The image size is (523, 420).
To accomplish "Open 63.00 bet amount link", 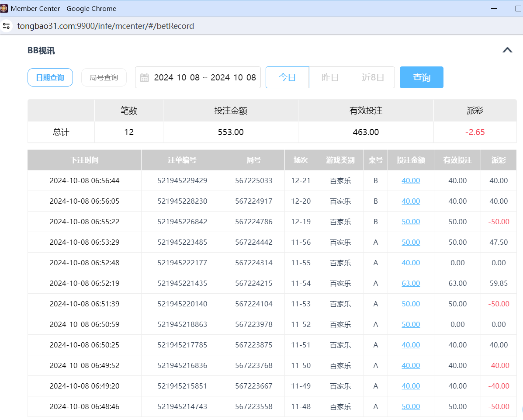I will [x=411, y=283].
